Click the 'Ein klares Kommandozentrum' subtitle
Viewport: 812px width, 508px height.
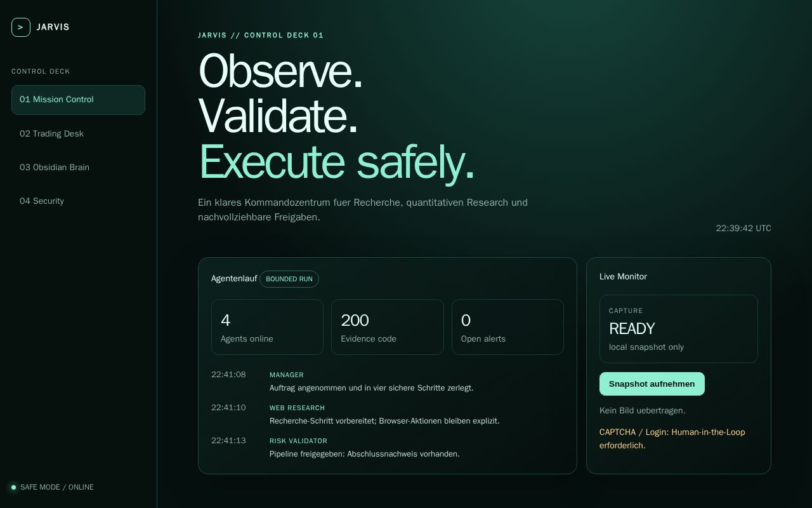363,210
